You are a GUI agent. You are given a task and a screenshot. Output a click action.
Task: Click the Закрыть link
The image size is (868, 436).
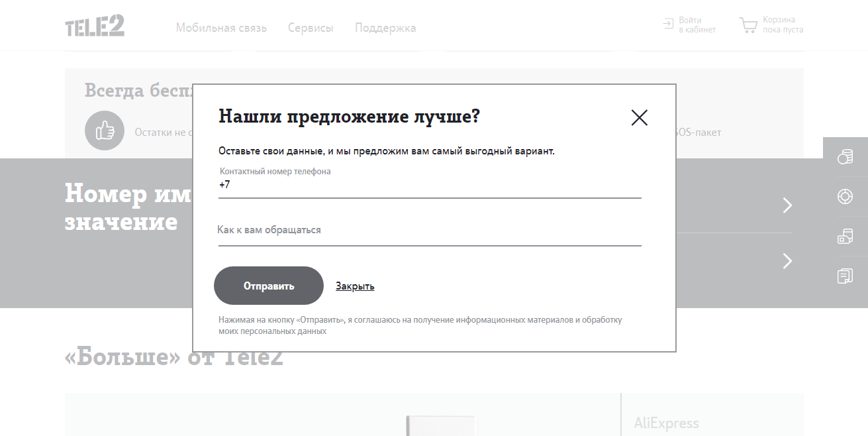point(355,286)
